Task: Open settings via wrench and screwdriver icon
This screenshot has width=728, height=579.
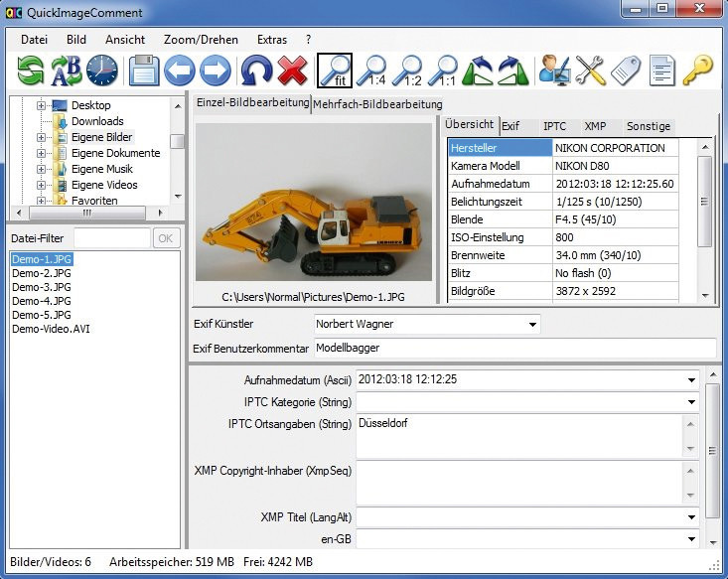Action: pyautogui.click(x=591, y=71)
